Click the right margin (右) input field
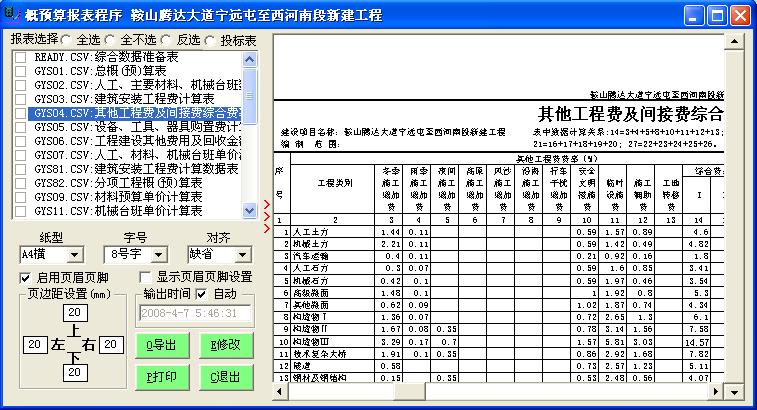Screen dimensions: 757x410 tap(111, 344)
